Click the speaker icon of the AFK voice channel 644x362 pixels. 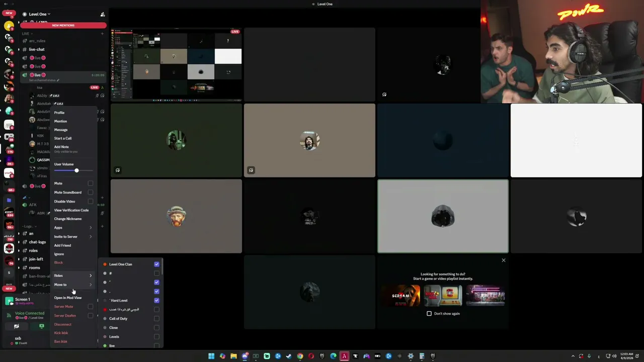coord(25,205)
